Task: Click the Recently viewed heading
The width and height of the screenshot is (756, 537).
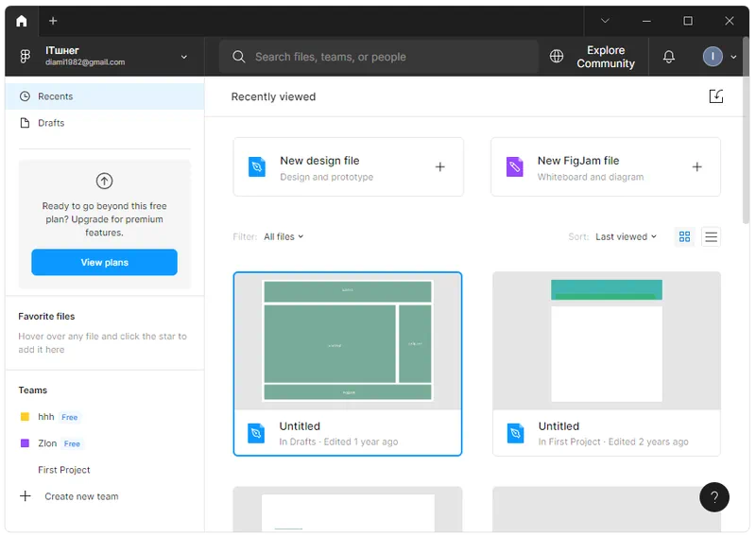Action: coord(273,97)
